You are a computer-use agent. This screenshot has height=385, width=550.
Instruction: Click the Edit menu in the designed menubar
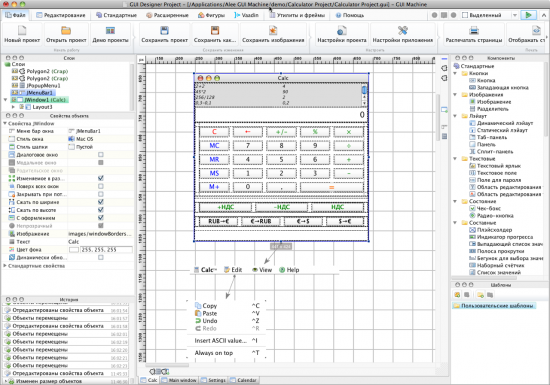click(x=233, y=270)
